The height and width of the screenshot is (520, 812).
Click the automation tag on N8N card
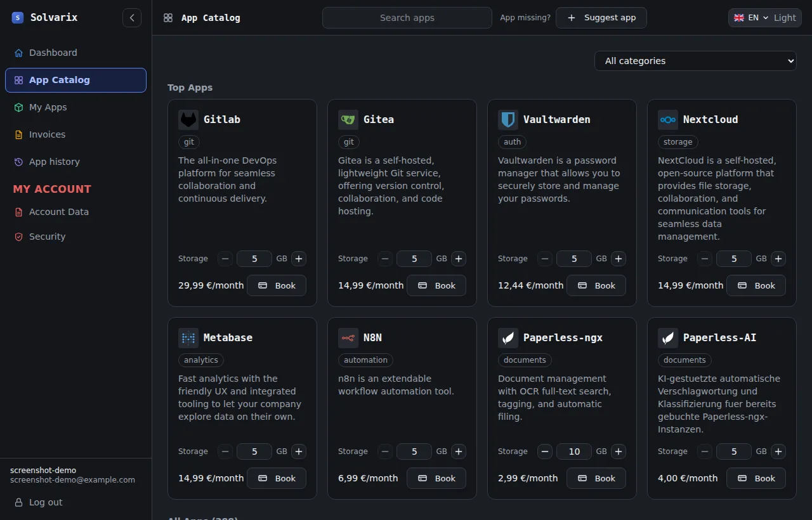pyautogui.click(x=365, y=360)
